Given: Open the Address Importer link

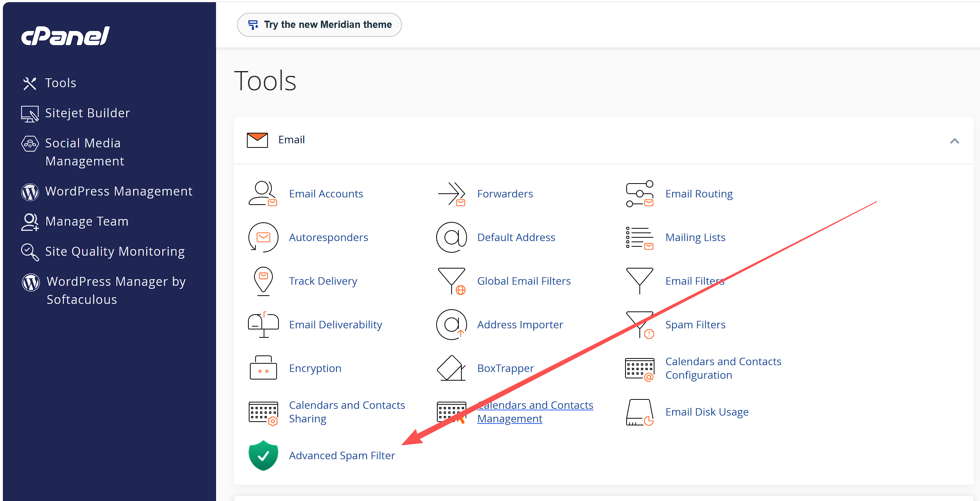Looking at the screenshot, I should click(520, 325).
